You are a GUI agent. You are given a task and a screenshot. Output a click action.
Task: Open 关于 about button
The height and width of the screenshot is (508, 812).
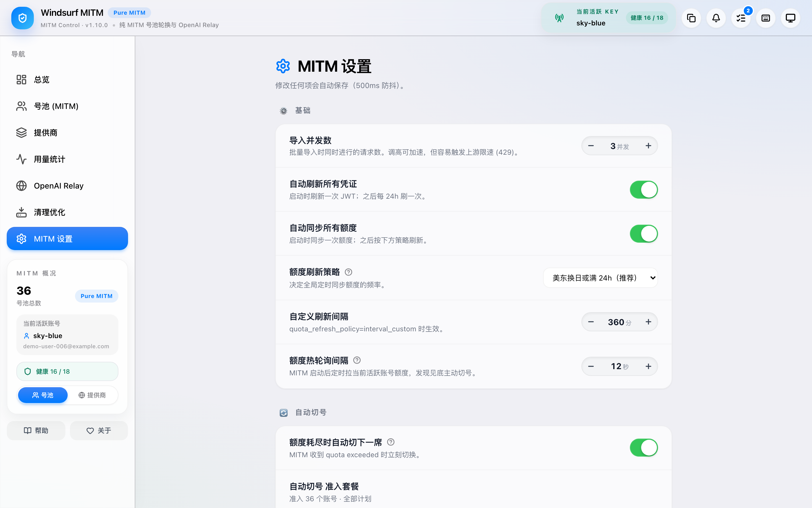tap(99, 430)
